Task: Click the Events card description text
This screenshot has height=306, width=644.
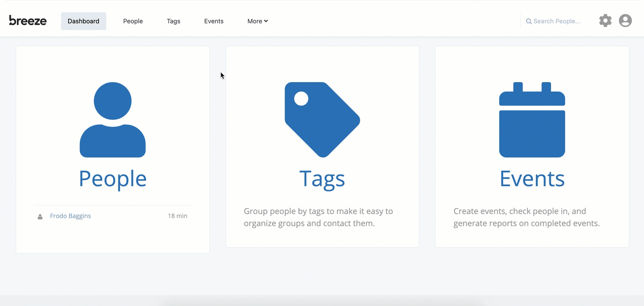Action: click(527, 217)
